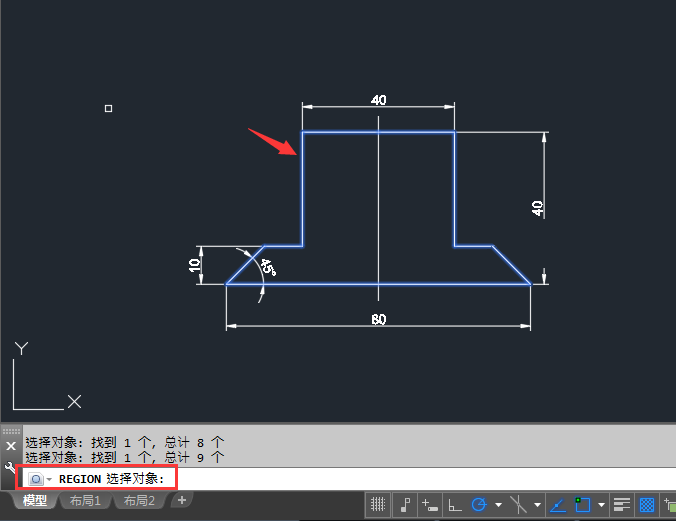676x521 pixels.
Task: Open isometric drafting dropdown arrow
Action: [x=537, y=505]
